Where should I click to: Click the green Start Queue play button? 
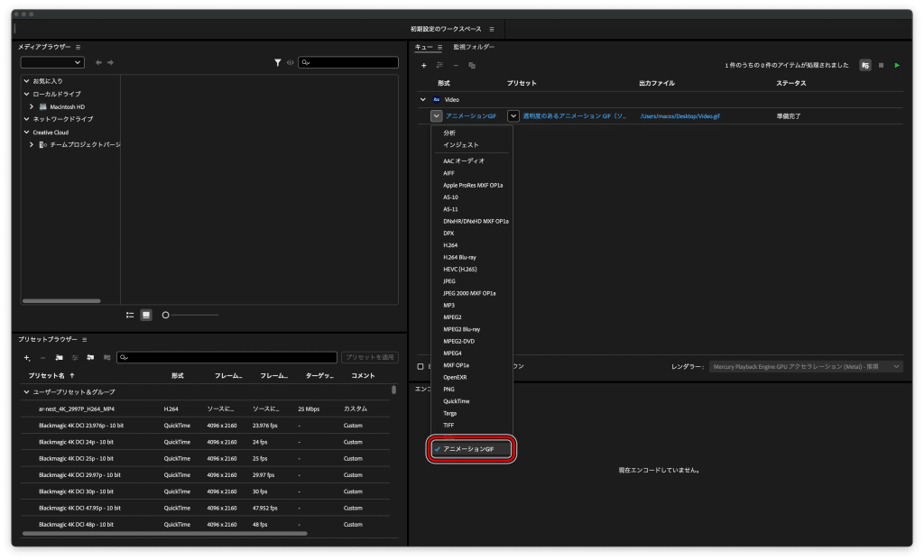point(897,65)
